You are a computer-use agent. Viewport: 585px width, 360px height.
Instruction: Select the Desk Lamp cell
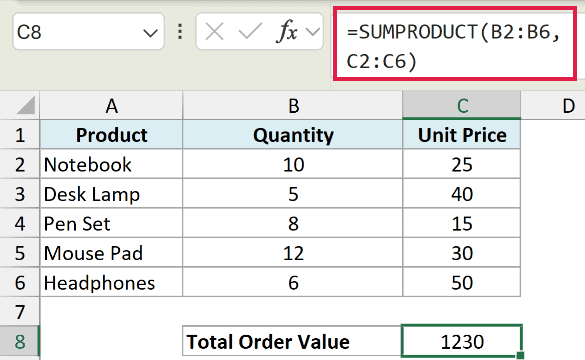tap(111, 194)
